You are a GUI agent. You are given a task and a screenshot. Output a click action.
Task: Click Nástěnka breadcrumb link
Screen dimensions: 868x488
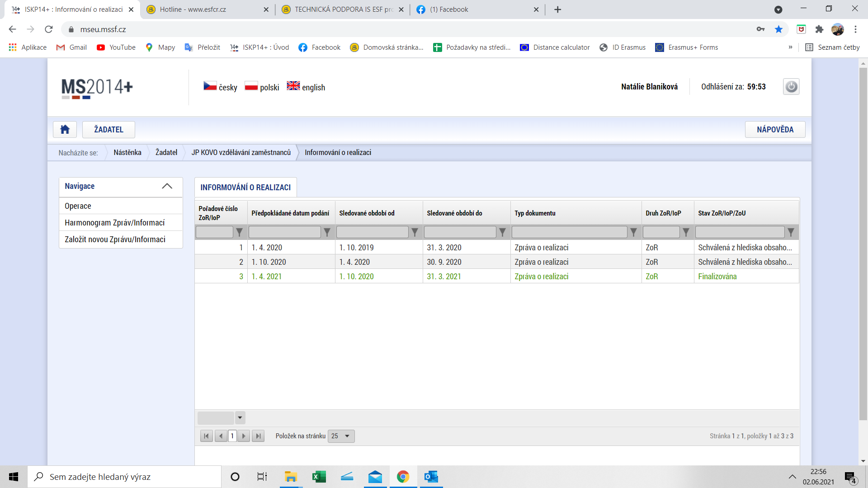(x=127, y=153)
